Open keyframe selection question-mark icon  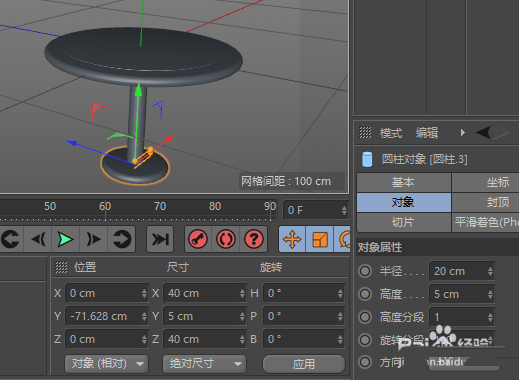click(x=254, y=239)
